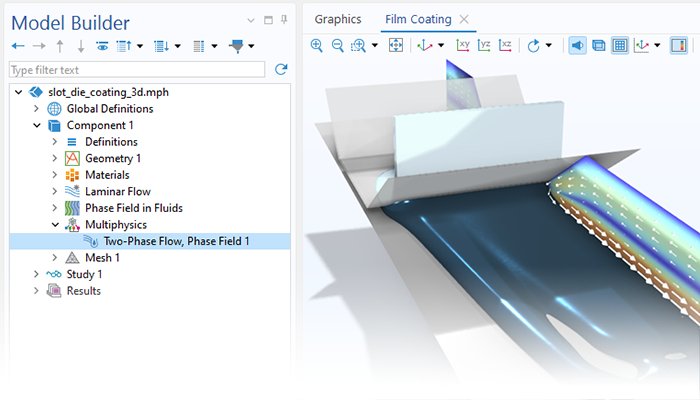Close the Film Coating tab

tap(464, 19)
